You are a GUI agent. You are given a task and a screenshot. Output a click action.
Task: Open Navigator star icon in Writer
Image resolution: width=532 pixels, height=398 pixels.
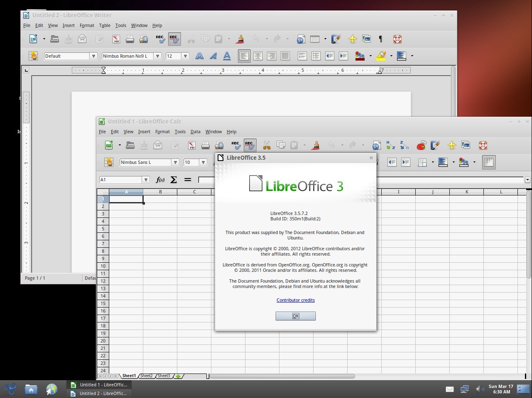click(353, 39)
